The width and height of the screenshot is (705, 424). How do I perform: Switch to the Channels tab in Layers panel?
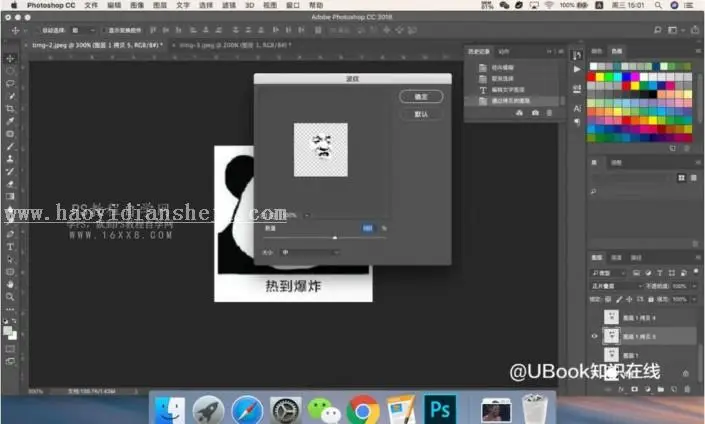pos(616,258)
